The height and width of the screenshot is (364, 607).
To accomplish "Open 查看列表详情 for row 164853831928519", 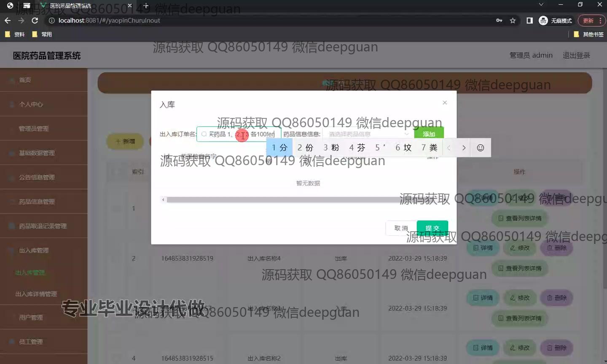I will (x=520, y=268).
